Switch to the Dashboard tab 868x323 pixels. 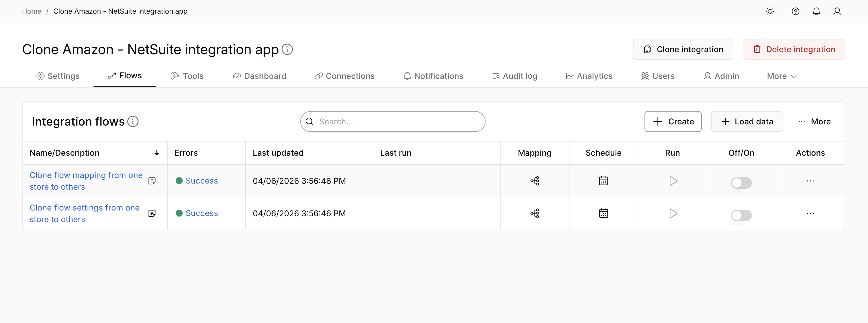(x=259, y=76)
